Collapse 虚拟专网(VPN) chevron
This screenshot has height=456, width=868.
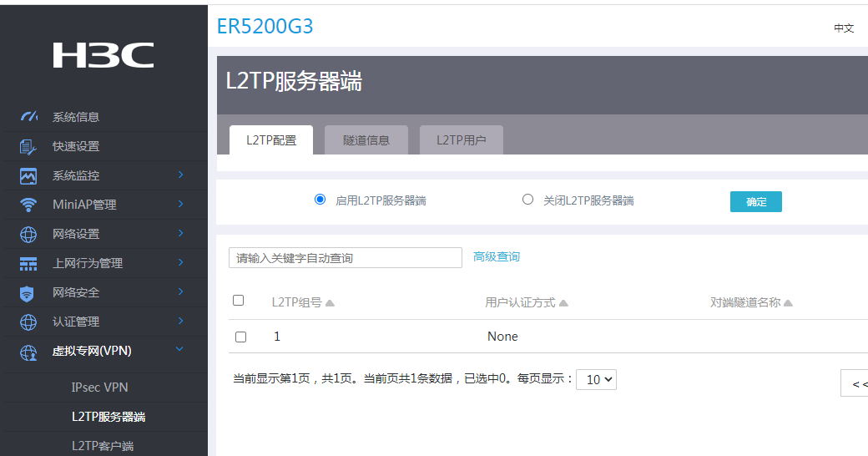[x=179, y=349]
